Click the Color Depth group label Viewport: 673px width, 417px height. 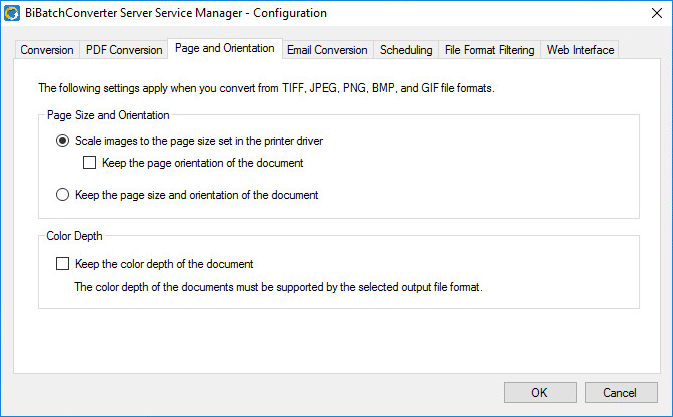(75, 236)
